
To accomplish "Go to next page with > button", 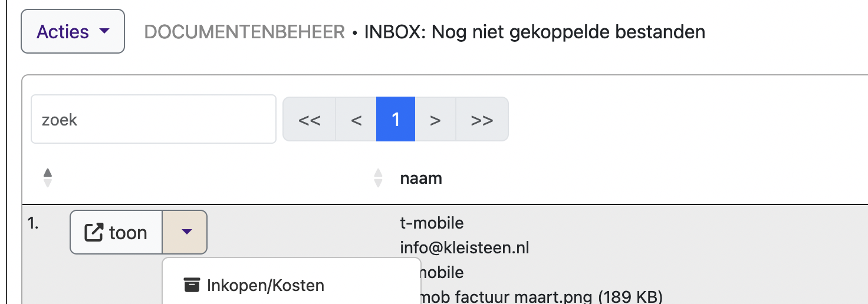I will click(x=435, y=120).
